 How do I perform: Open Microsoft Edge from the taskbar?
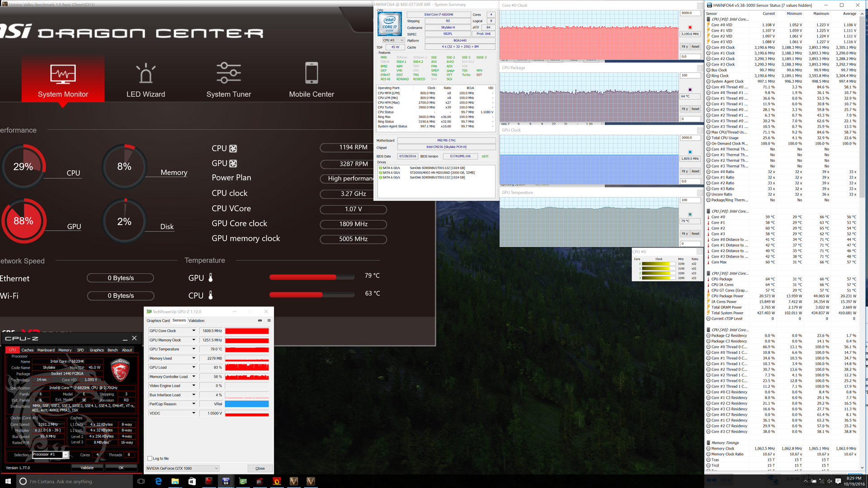[158, 481]
